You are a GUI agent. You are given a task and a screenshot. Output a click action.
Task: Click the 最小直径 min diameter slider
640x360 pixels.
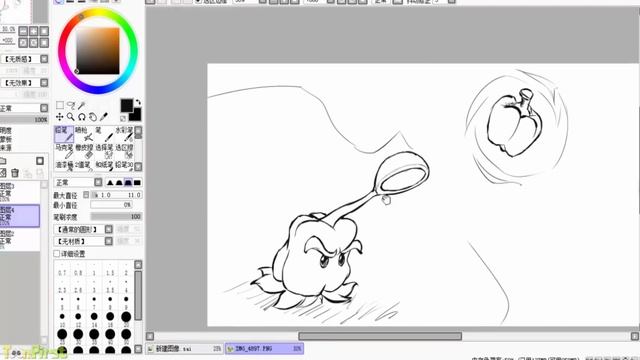point(111,205)
